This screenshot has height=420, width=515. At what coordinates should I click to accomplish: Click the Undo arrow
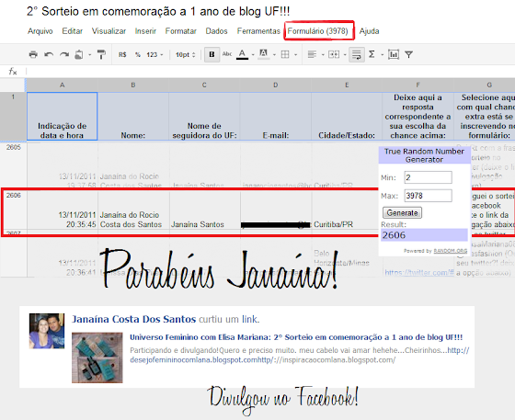(x=49, y=54)
